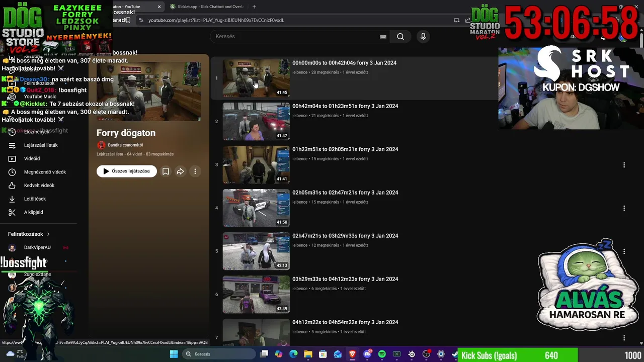Open Letöltések in the sidebar
This screenshot has width=644, height=362.
coord(35,199)
